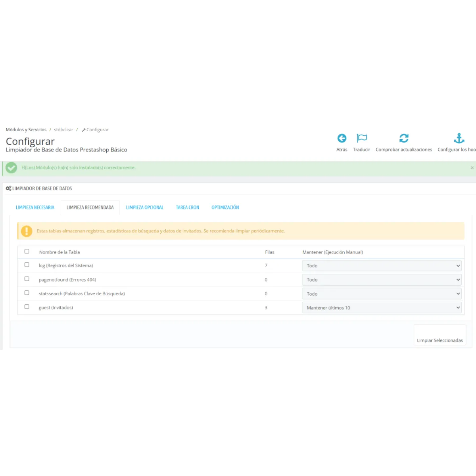Toggle the select-all checkbox in table header
This screenshot has height=476, width=476.
27,251
